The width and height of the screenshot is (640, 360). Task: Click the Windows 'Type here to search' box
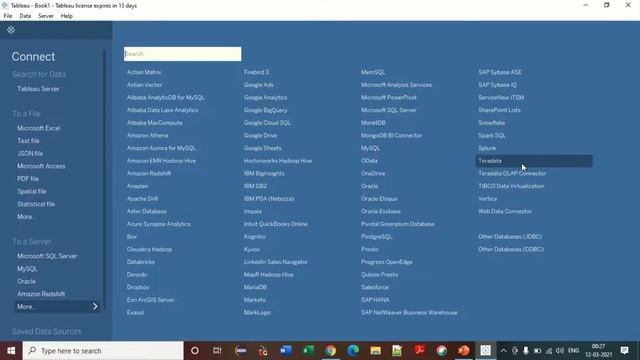[x=103, y=351]
